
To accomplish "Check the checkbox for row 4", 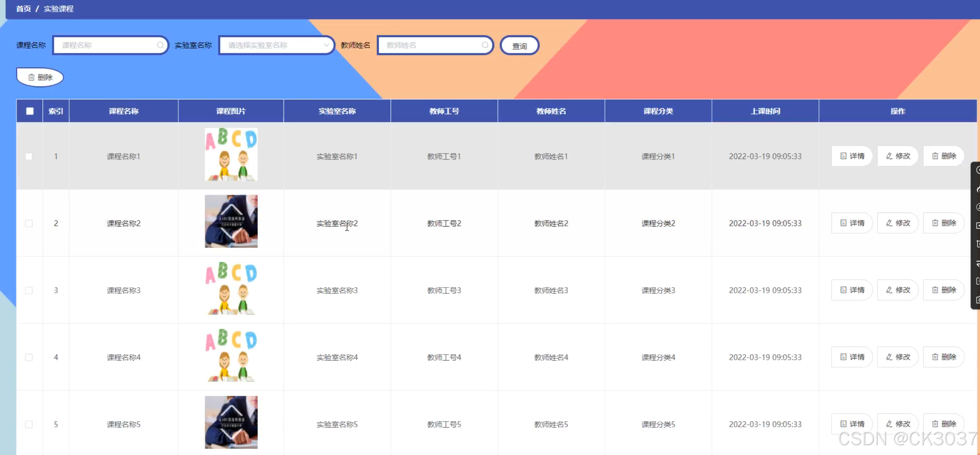I will [x=29, y=357].
